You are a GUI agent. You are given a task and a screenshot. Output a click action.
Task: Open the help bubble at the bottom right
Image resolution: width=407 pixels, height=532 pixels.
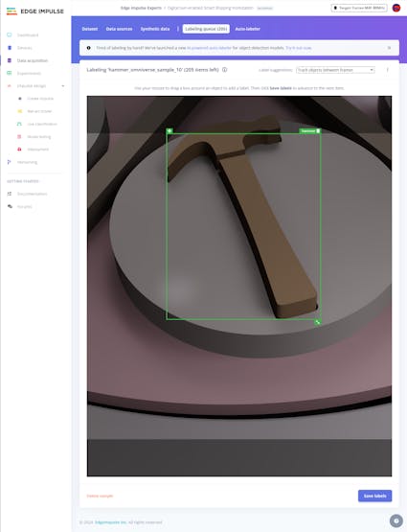(x=396, y=520)
